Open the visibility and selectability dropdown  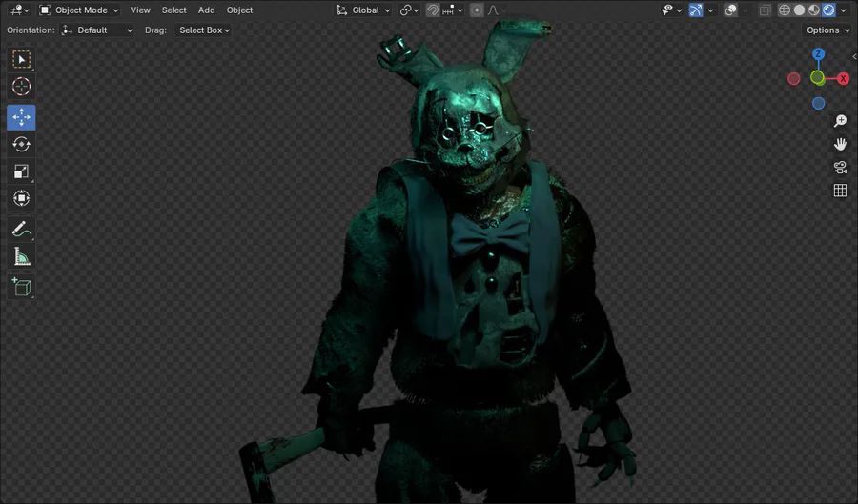[671, 10]
